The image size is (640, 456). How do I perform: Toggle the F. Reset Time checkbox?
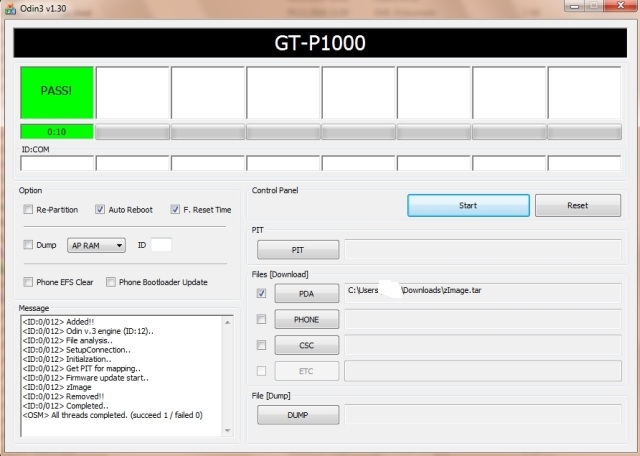point(175,209)
